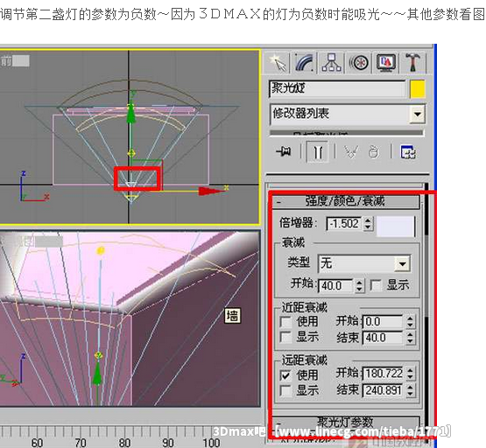Click 远距衰减 结束 spinner
Screen dimensions: 486x448
point(410,390)
